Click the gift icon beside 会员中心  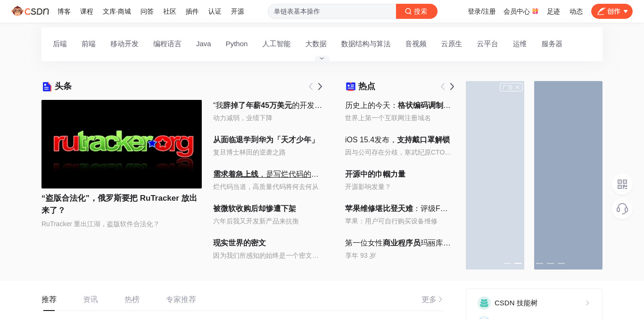pos(535,11)
